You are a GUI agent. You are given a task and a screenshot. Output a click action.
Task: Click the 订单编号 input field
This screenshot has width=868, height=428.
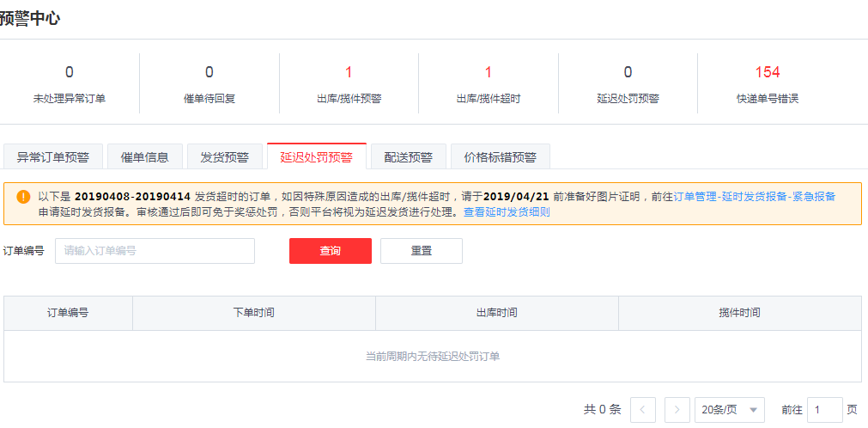(155, 251)
